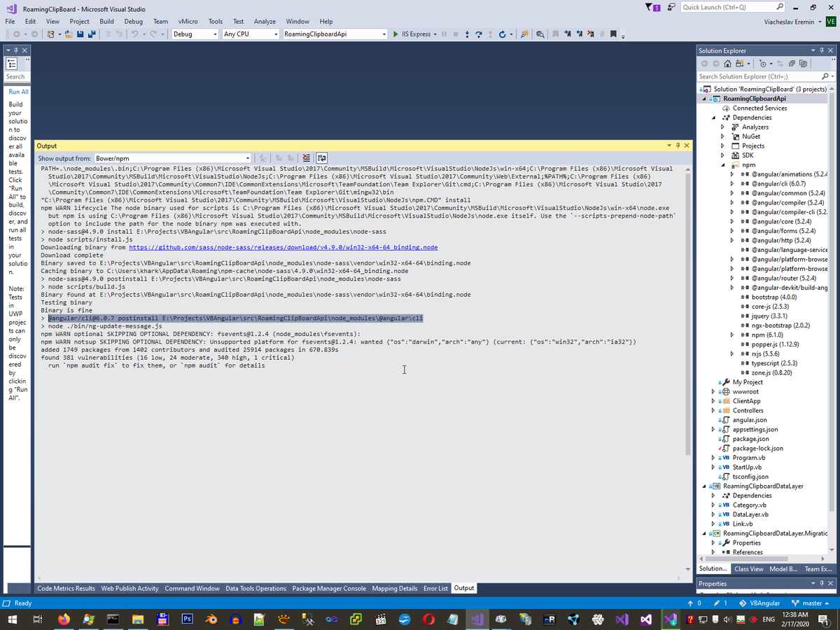
Task: Click Run All in Test Explorer
Action: tap(18, 92)
